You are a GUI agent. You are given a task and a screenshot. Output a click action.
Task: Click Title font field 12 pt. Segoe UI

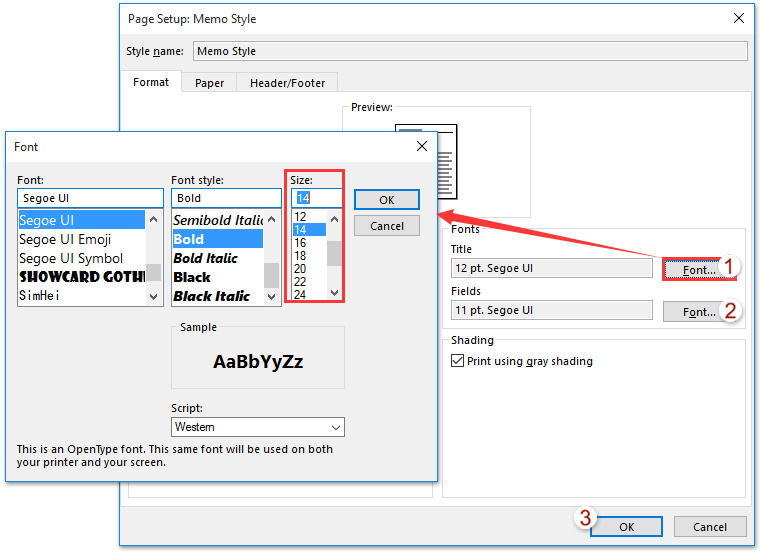point(551,268)
